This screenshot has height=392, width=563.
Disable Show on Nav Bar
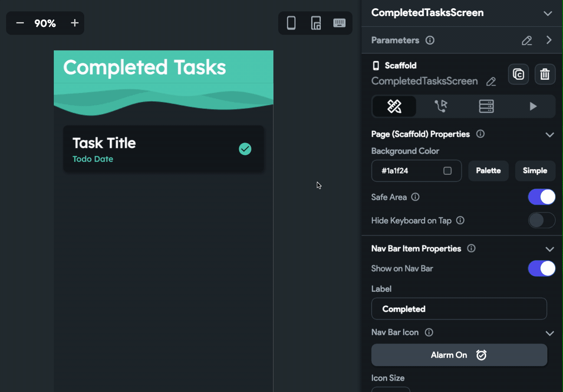pyautogui.click(x=541, y=268)
